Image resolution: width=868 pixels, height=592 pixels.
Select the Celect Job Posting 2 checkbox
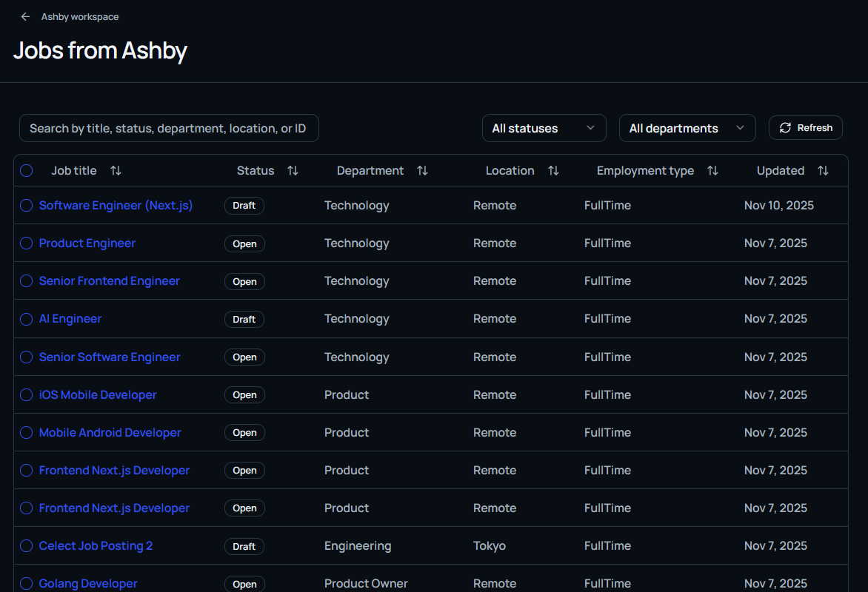(x=27, y=546)
